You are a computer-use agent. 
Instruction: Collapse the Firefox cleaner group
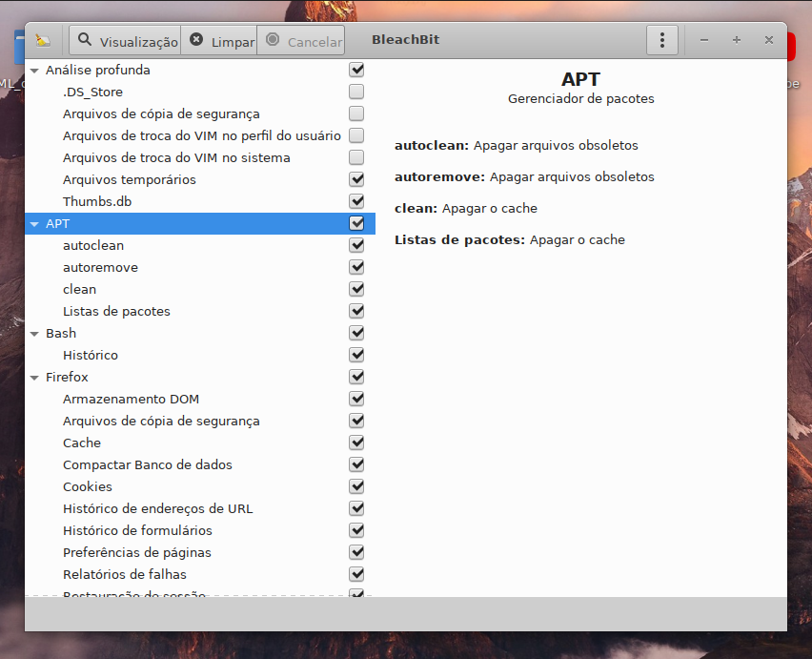click(34, 378)
